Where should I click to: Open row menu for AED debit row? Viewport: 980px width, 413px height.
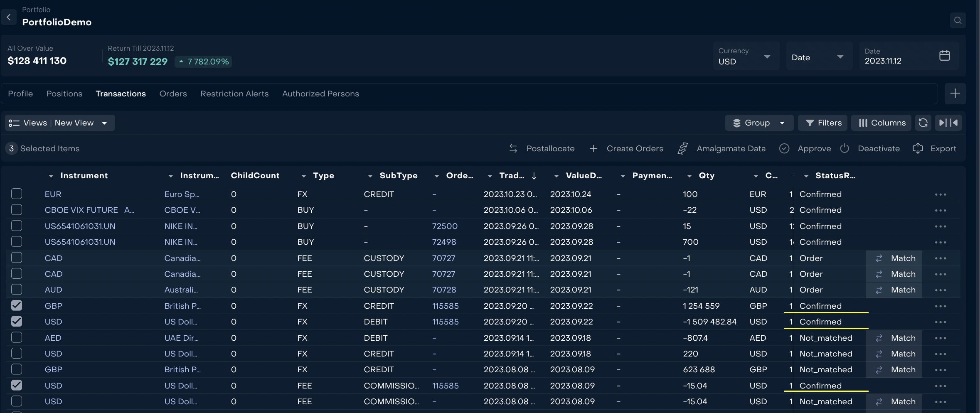[x=940, y=338]
